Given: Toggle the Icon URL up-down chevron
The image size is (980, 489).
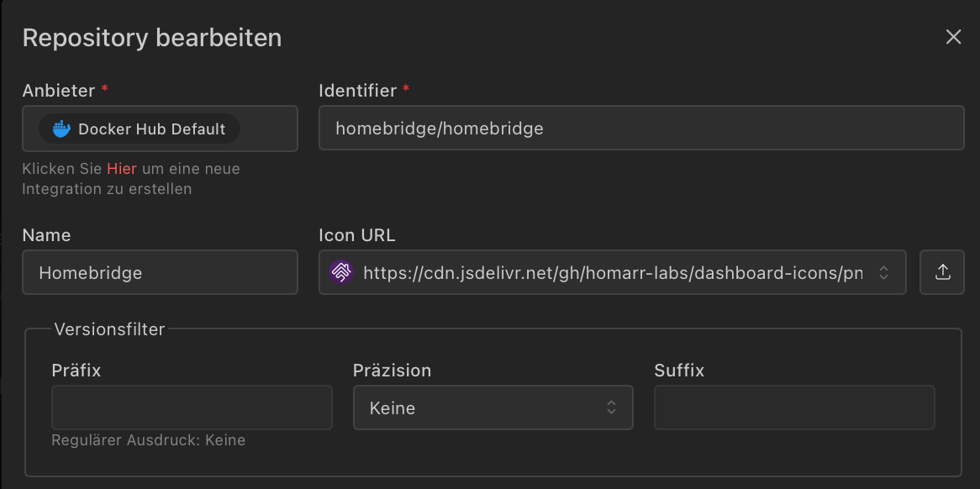Looking at the screenshot, I should (x=883, y=272).
